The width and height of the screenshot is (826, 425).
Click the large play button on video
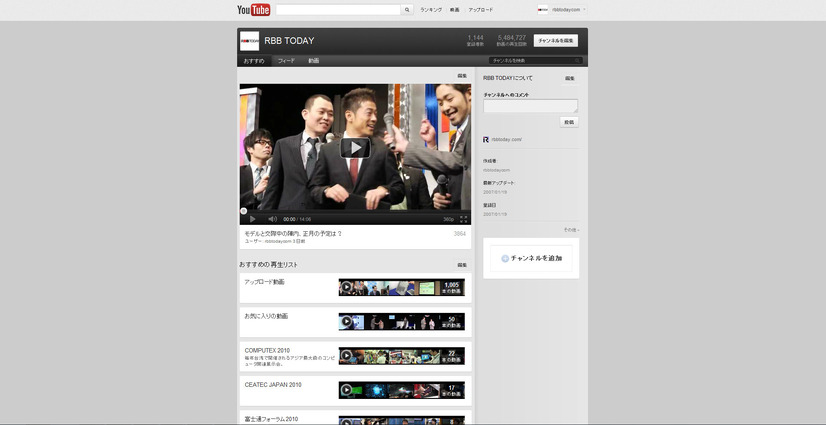355,148
